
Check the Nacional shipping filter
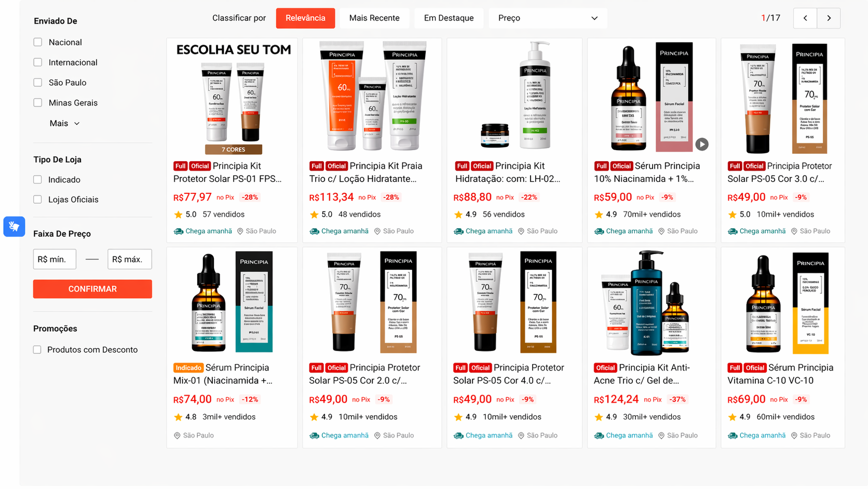pyautogui.click(x=38, y=42)
